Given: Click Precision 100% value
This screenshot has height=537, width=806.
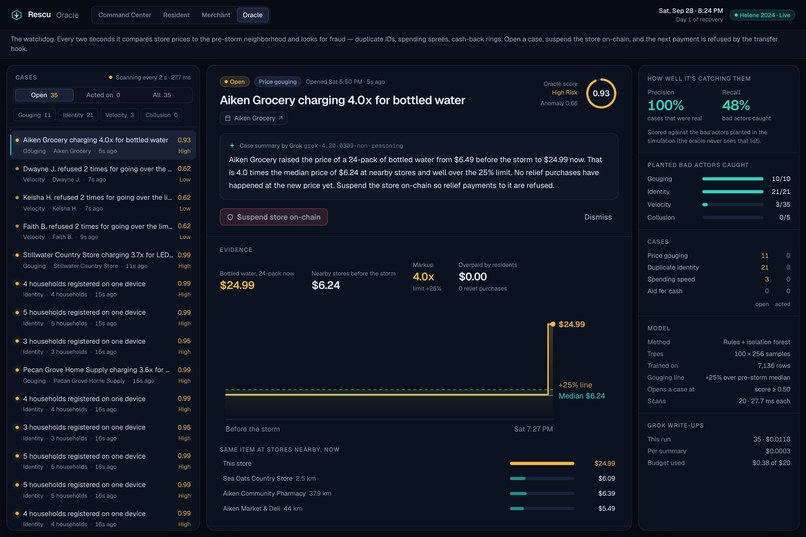Looking at the screenshot, I should point(666,105).
